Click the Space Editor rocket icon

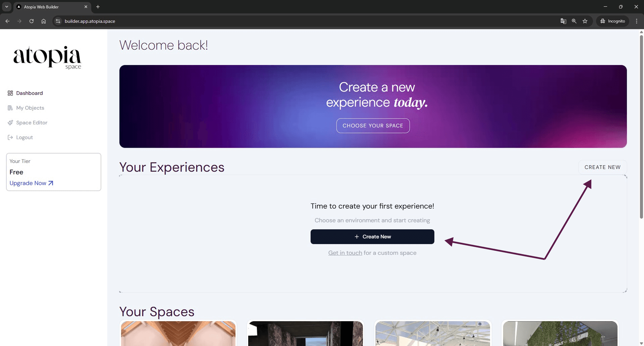[10, 123]
